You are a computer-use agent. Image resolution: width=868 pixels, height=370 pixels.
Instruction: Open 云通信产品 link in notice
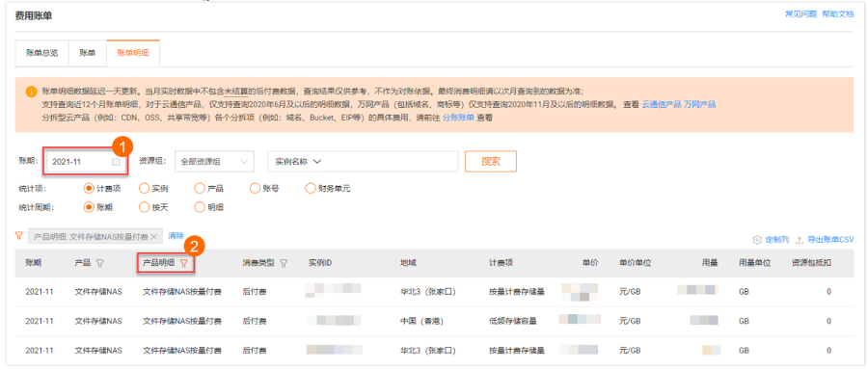coord(661,104)
